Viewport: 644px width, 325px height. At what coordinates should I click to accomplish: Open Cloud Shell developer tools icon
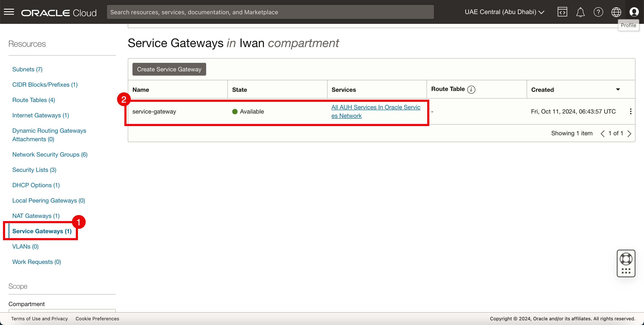[562, 12]
